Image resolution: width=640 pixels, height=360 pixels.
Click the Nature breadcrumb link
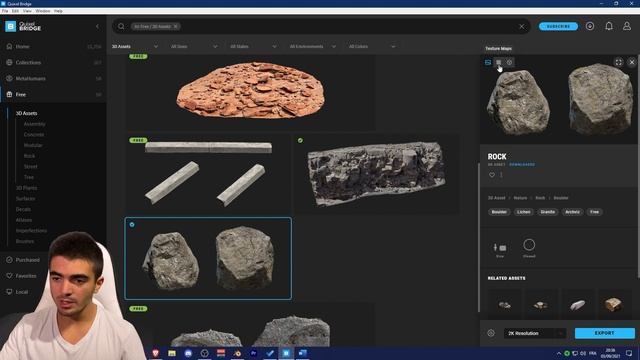pos(520,198)
